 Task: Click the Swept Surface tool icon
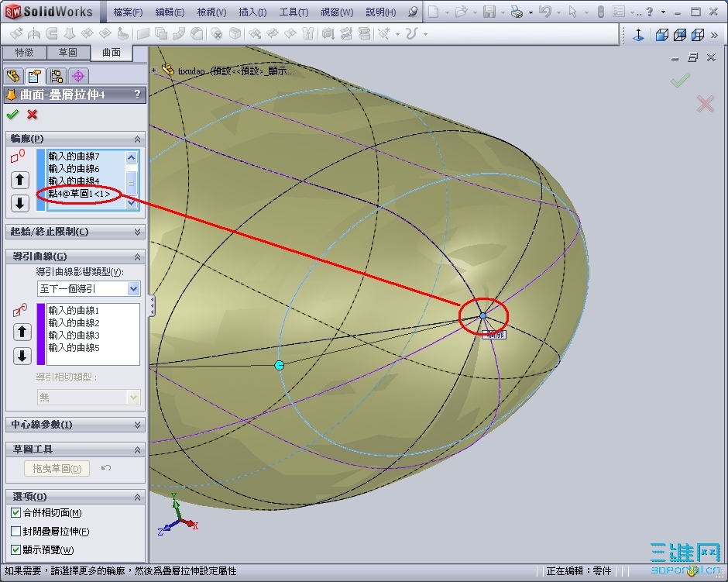52,33
